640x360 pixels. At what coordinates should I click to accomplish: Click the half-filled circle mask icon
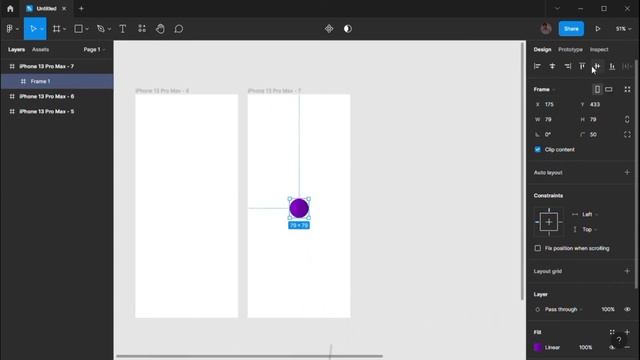point(348,29)
